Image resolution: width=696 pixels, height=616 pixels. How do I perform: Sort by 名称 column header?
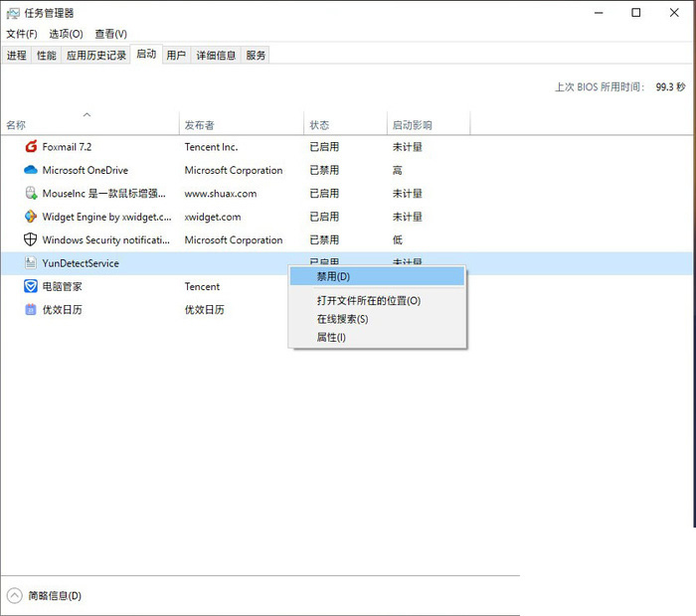click(17, 125)
